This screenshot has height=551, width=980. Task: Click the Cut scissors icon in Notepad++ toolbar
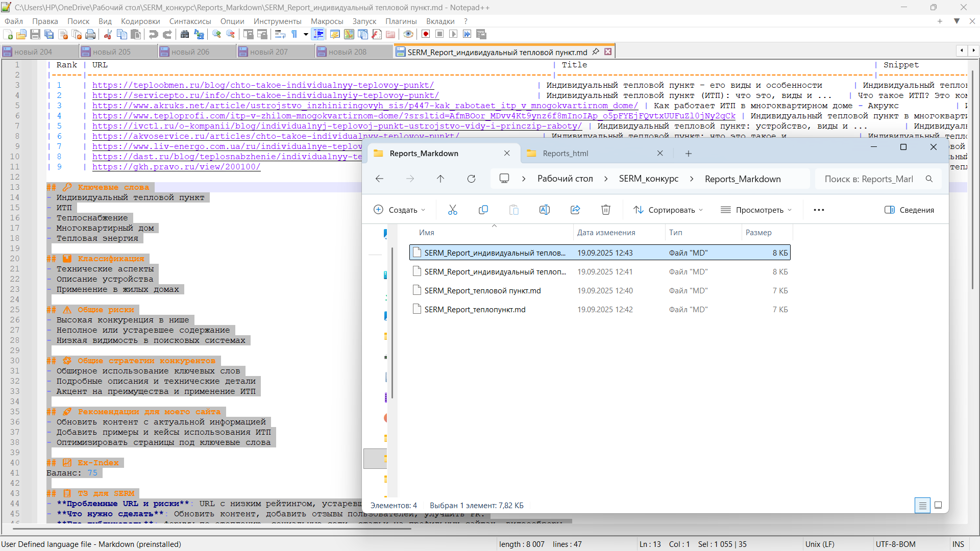[x=108, y=34]
